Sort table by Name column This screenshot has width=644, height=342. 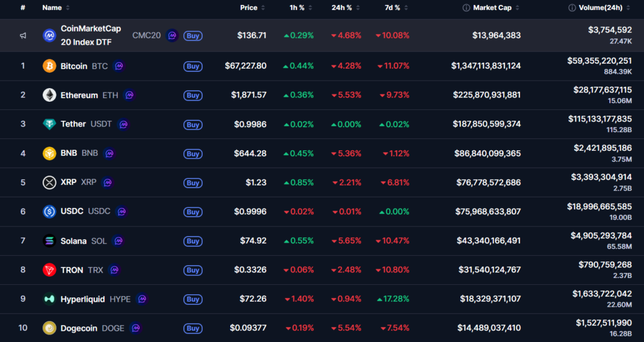56,8
